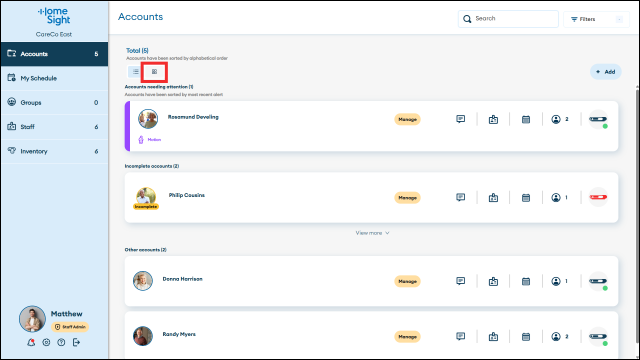Click the Search input field
The width and height of the screenshot is (640, 360).
[x=508, y=19]
